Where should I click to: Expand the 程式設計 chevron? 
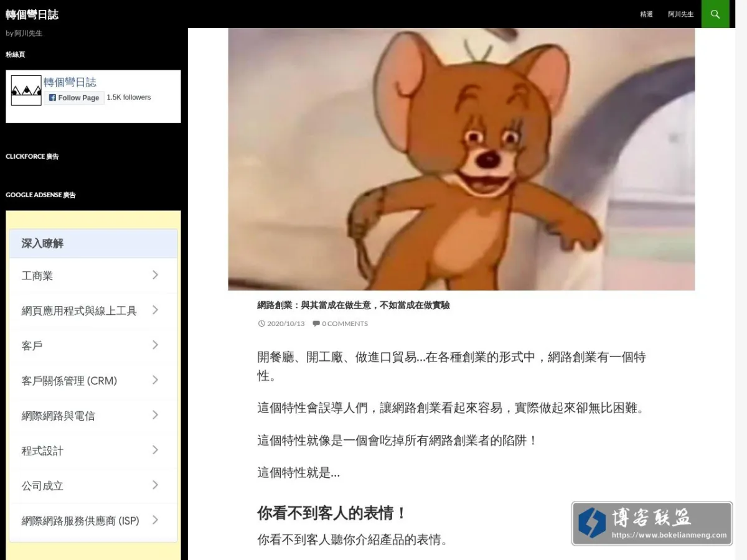[x=155, y=450]
